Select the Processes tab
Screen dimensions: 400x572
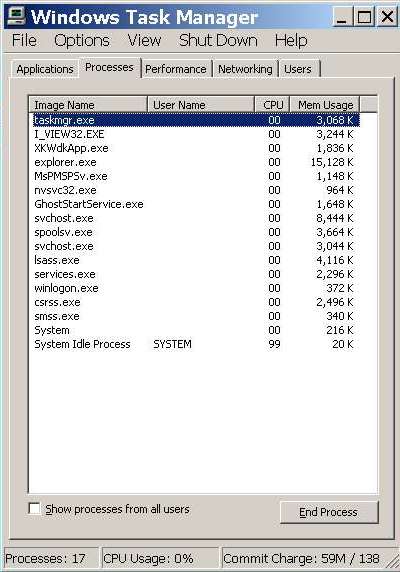click(109, 67)
